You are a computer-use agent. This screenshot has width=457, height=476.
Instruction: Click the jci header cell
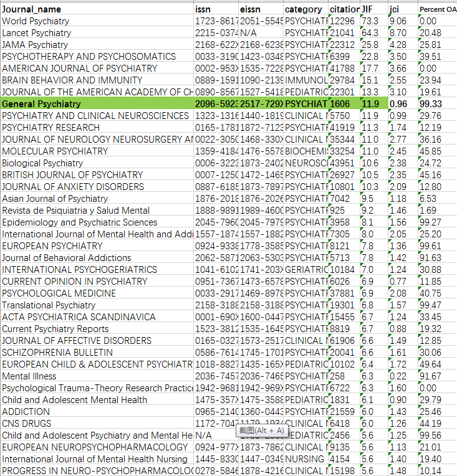(401, 9)
